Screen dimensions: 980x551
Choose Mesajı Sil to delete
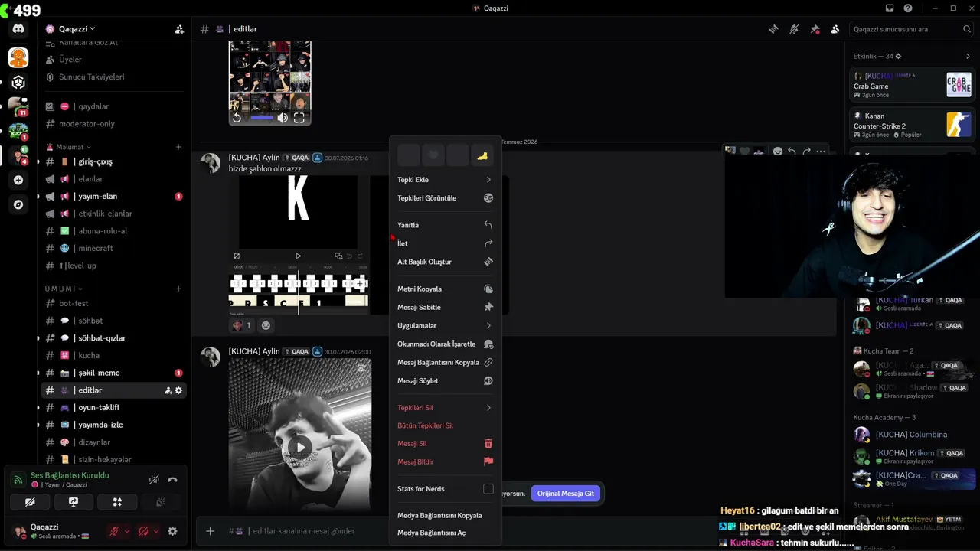coord(445,444)
